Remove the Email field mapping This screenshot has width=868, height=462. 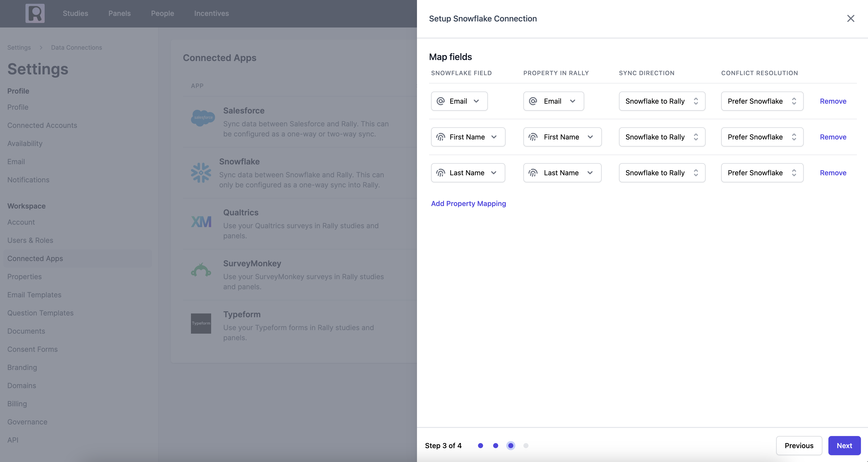833,101
